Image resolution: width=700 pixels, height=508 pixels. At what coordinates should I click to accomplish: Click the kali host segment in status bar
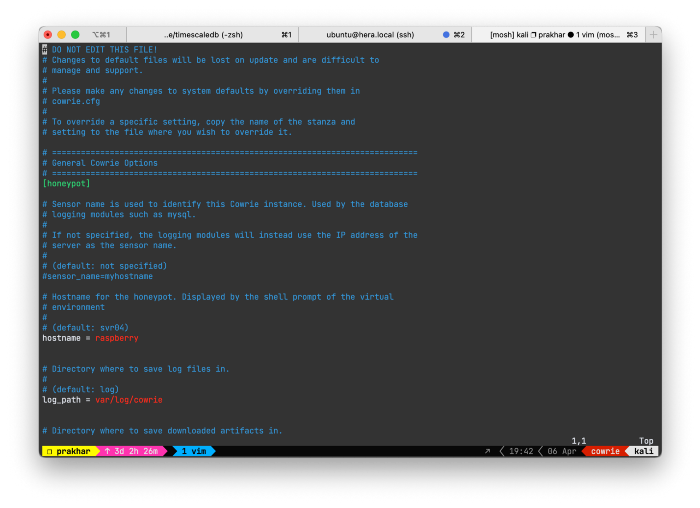coord(643,451)
